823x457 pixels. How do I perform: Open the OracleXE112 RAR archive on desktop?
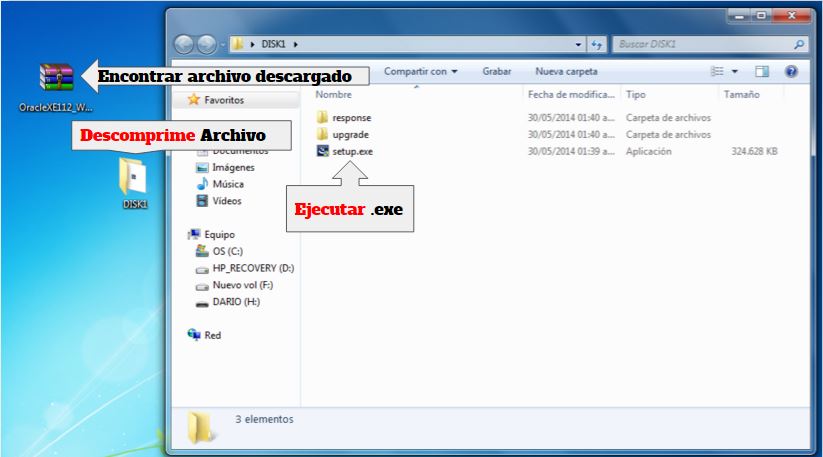pyautogui.click(x=56, y=78)
